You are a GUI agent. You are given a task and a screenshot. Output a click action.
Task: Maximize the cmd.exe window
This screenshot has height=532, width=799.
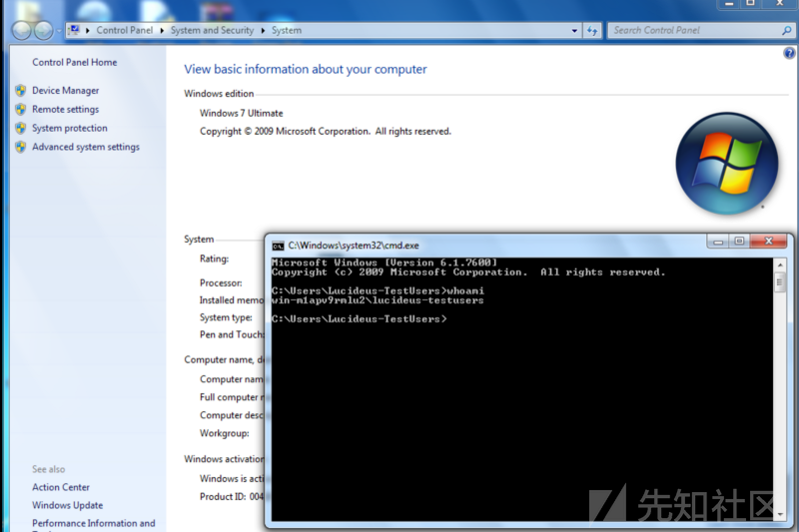pos(739,242)
